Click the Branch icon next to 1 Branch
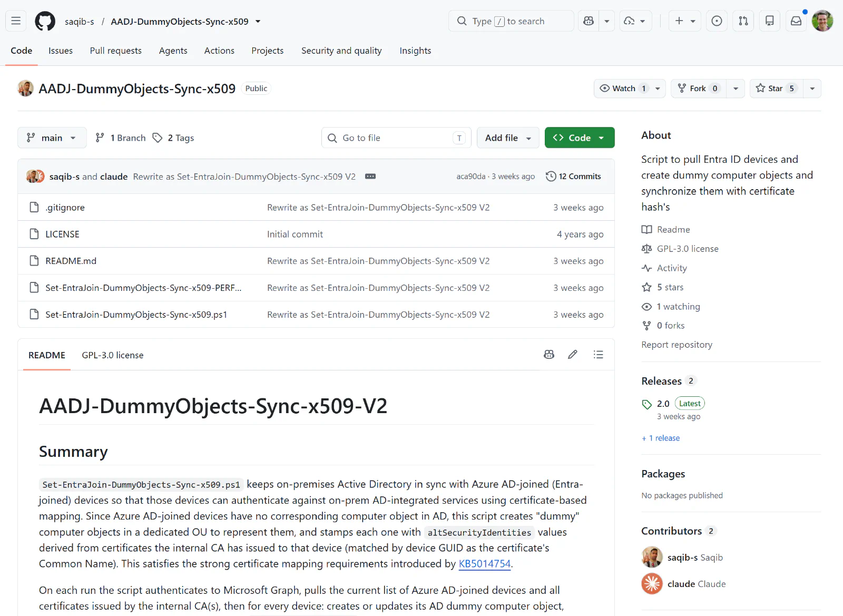 point(100,138)
